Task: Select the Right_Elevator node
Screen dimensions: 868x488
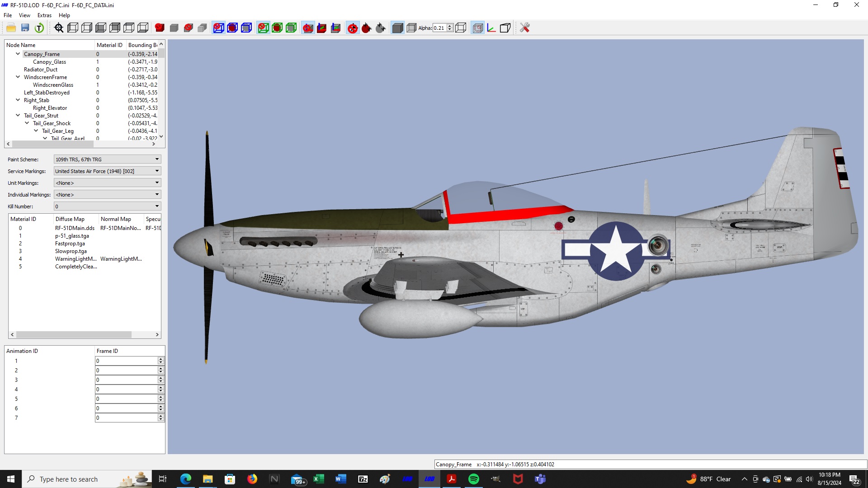Action: coord(50,108)
